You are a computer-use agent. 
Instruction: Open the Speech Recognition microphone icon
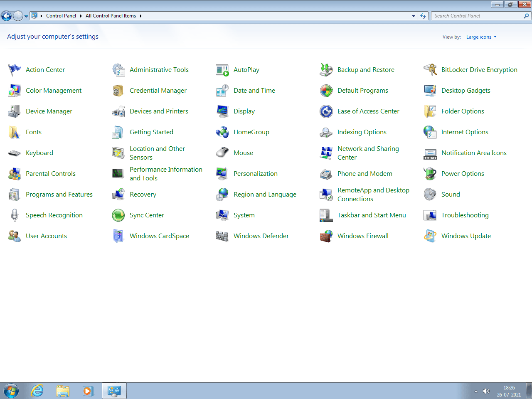point(15,215)
